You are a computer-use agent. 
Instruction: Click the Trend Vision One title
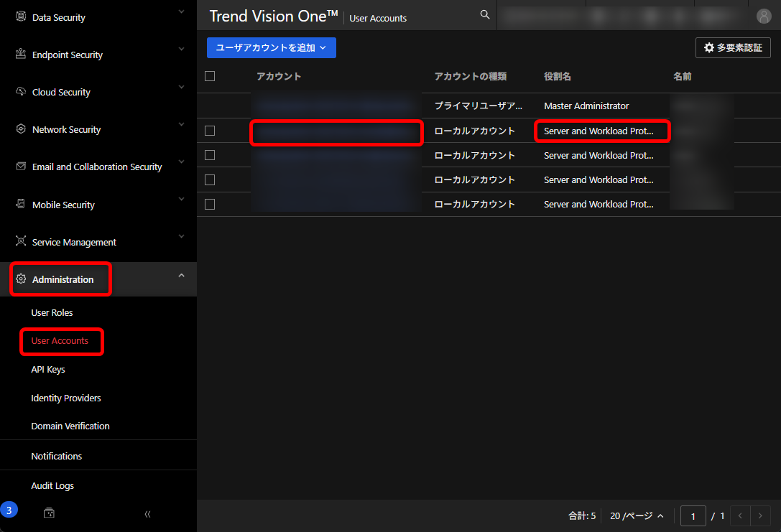(x=274, y=16)
